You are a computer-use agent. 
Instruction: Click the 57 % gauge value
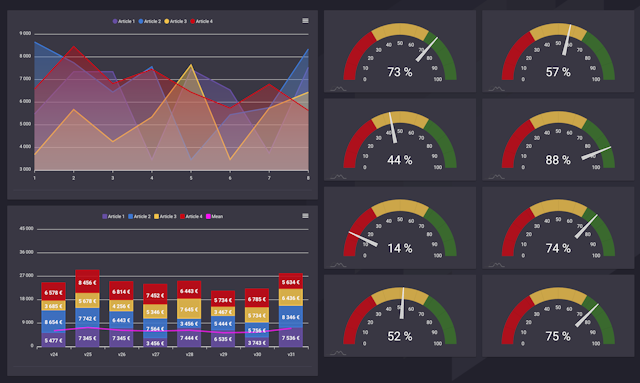pyautogui.click(x=558, y=72)
